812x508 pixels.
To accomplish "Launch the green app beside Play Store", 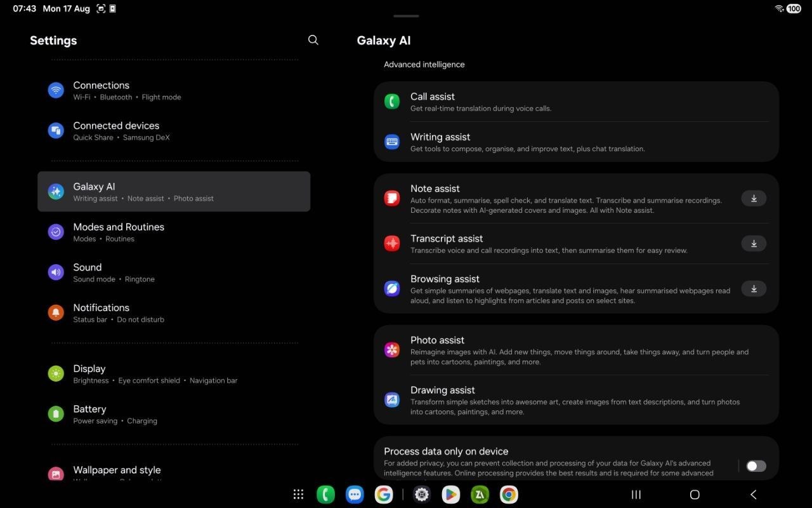I will click(x=480, y=494).
